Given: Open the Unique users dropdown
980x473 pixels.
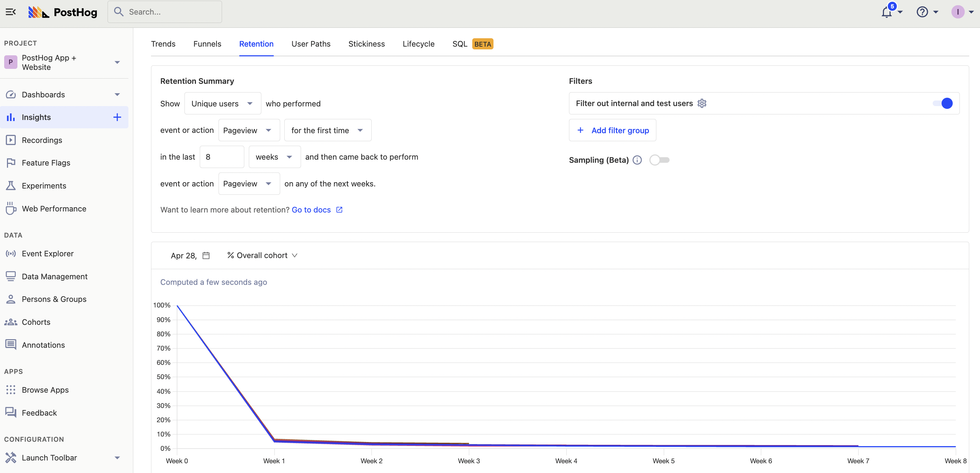Looking at the screenshot, I should point(222,103).
